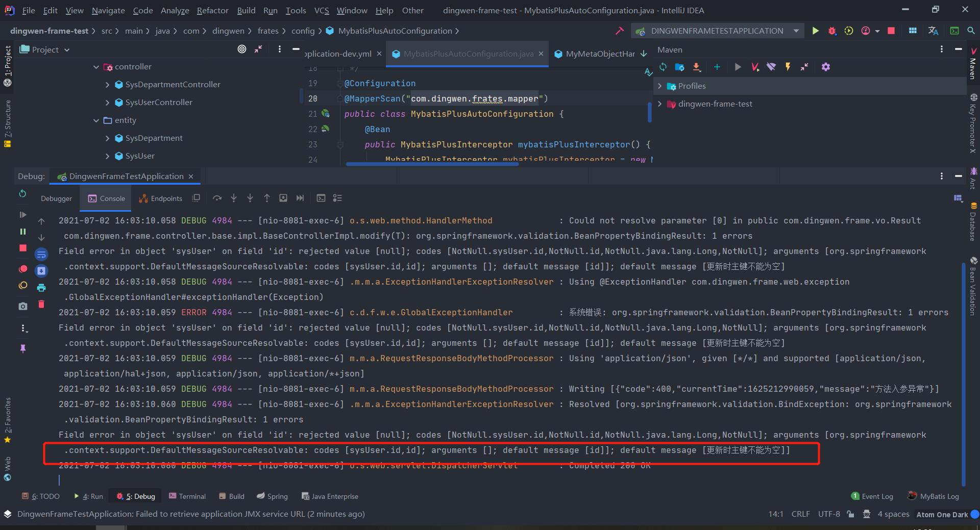Collapse the controller folder
Image resolution: width=980 pixels, height=530 pixels.
tap(96, 67)
